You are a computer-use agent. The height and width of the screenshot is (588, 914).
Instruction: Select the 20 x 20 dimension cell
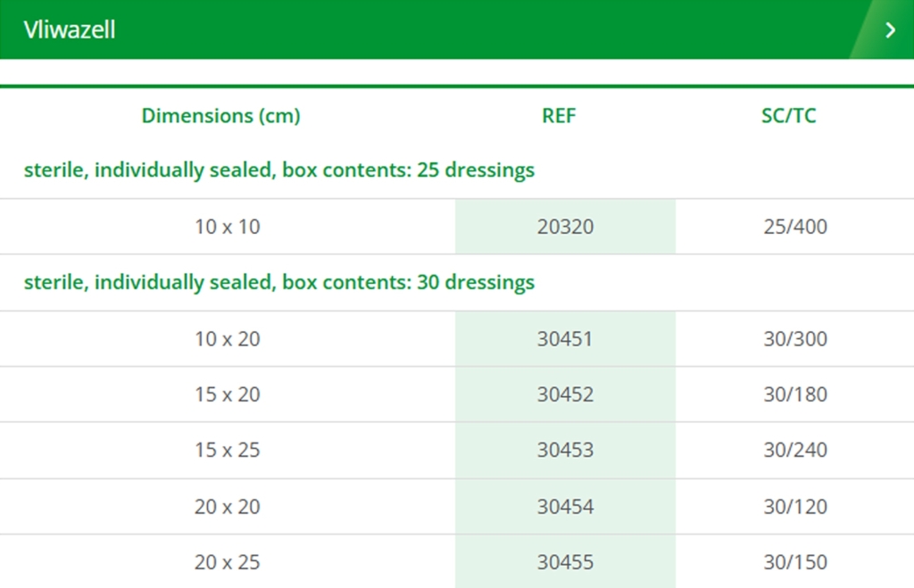(x=228, y=507)
